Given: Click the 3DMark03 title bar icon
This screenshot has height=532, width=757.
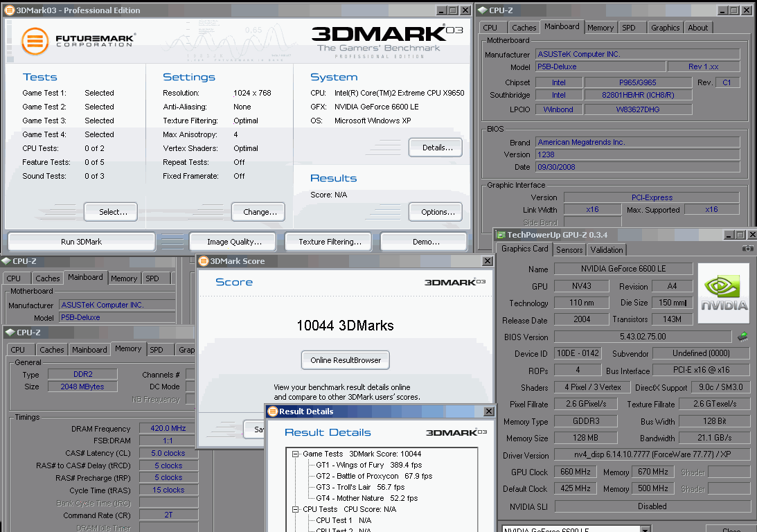Looking at the screenshot, I should coord(9,10).
